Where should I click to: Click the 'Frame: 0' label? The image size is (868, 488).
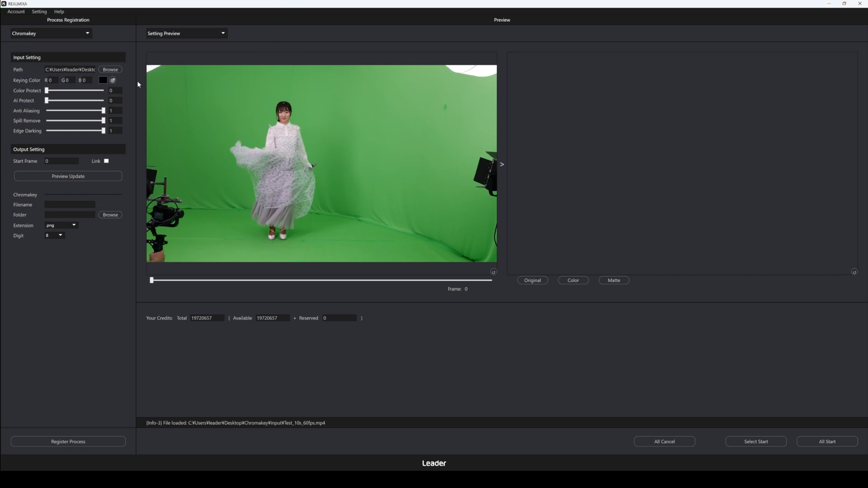458,289
